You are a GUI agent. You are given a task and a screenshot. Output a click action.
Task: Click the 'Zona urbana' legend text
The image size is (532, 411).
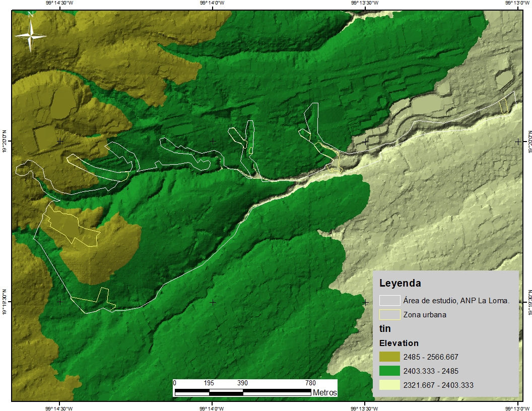(425, 315)
